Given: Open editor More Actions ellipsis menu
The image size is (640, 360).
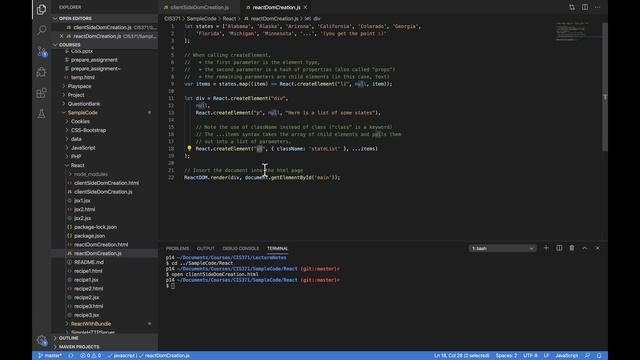Looking at the screenshot, I should (x=598, y=7).
